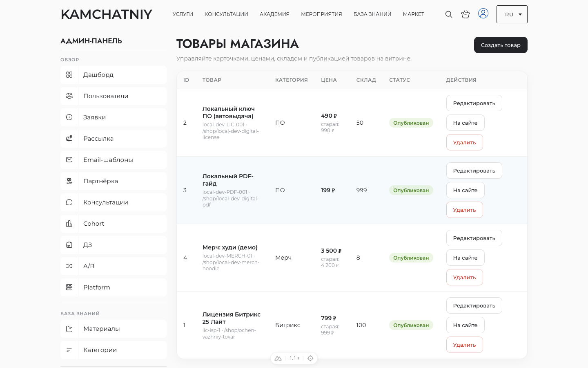The height and width of the screenshot is (368, 588).
Task: Open the Рассылка sidebar link
Action: point(114,139)
